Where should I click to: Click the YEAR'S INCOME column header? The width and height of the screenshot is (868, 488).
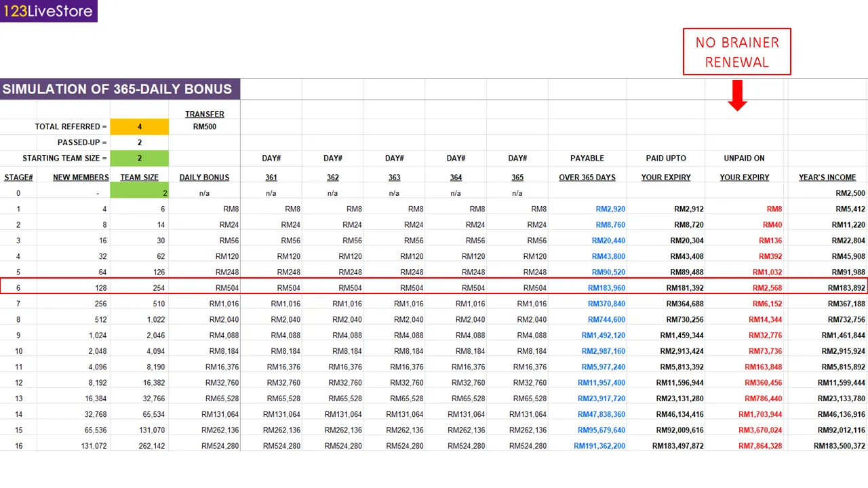click(x=827, y=178)
